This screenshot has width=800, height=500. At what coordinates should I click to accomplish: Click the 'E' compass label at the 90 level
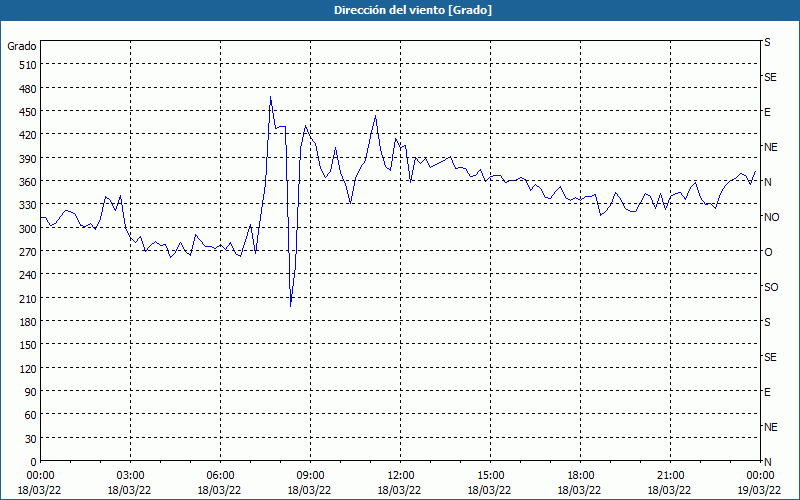coord(767,392)
